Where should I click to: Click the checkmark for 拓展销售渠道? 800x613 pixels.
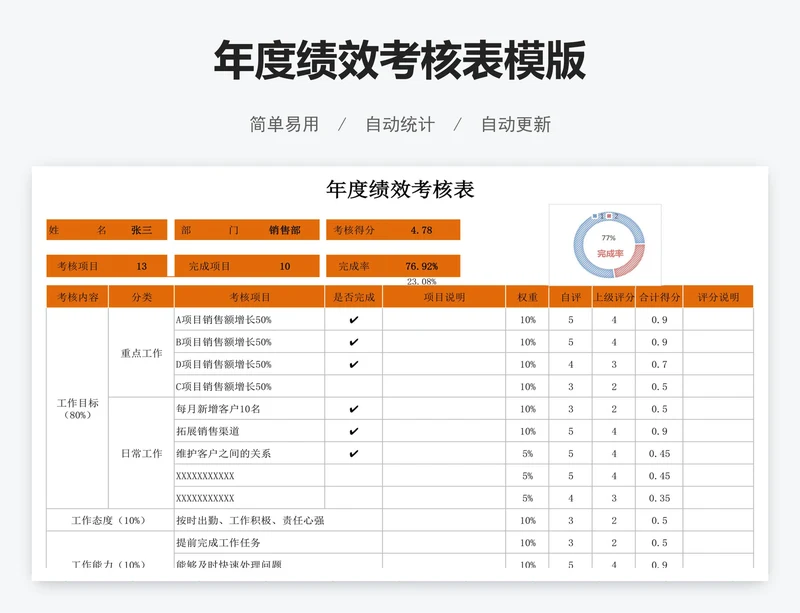click(353, 431)
